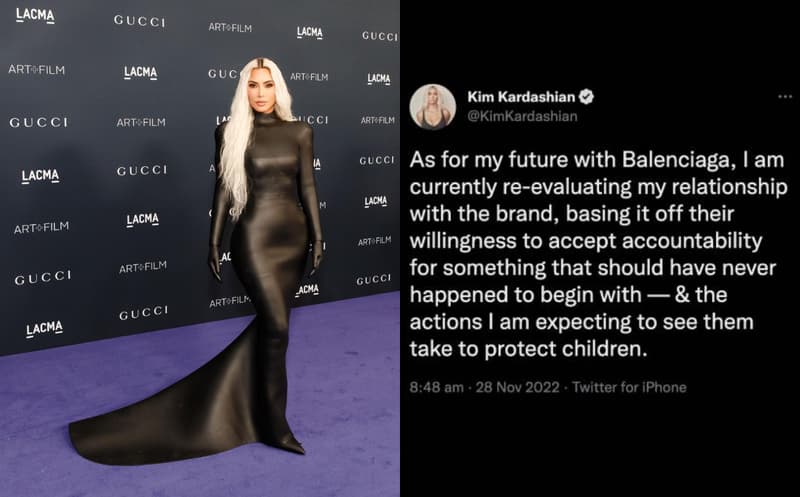The width and height of the screenshot is (800, 497).
Task: Open the @KimKardashian handle link
Action: (522, 116)
